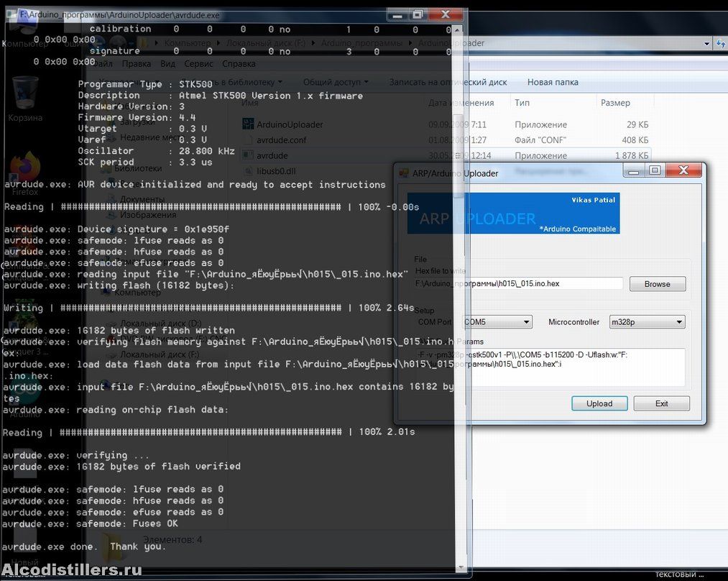Click Записать на оптический диск in Explorer toolbar

tap(448, 82)
